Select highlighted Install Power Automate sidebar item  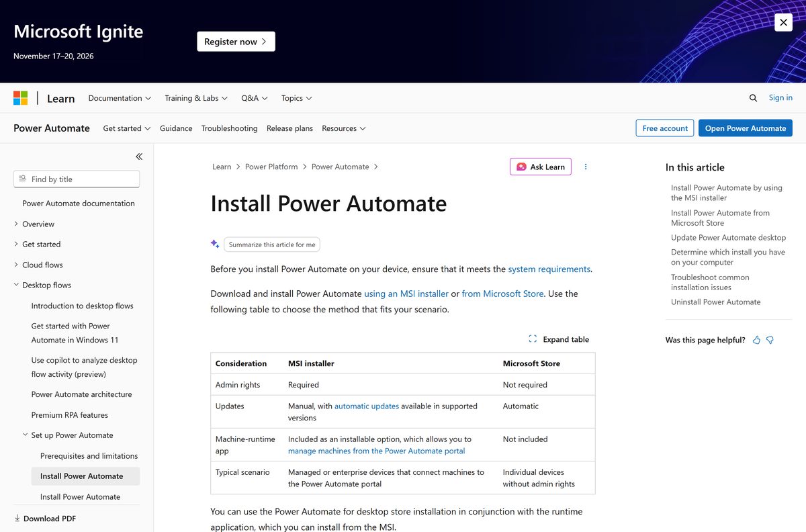click(x=85, y=476)
